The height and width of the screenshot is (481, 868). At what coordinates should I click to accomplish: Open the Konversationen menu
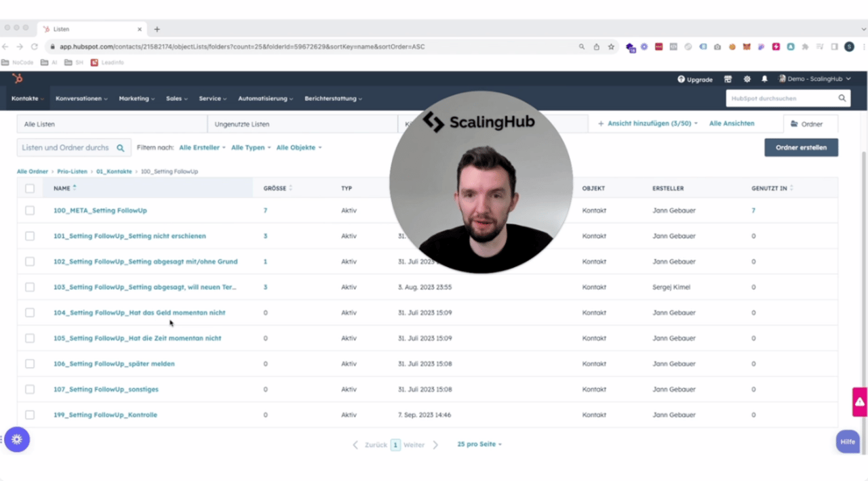point(81,98)
